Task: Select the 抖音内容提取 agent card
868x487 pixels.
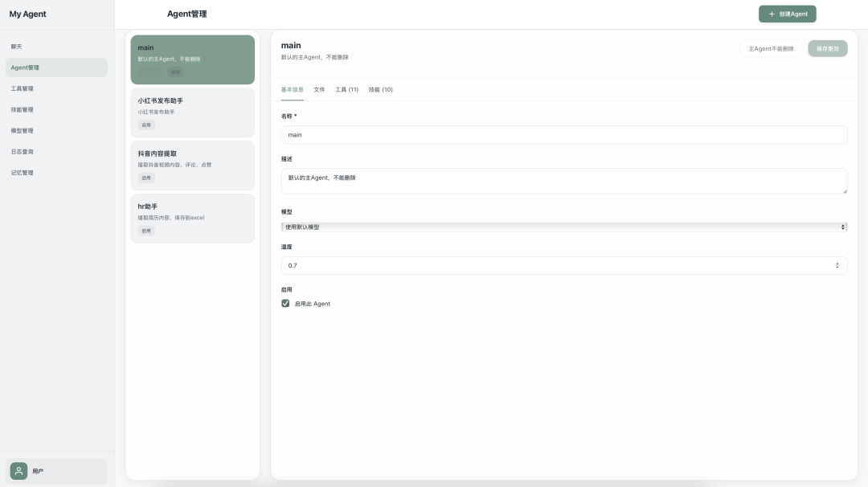Action: [192, 165]
